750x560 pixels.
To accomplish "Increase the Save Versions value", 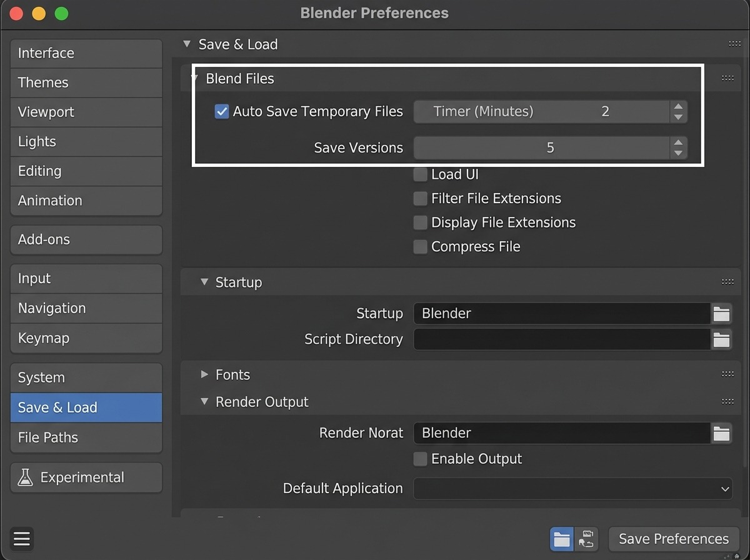I will pyautogui.click(x=678, y=143).
